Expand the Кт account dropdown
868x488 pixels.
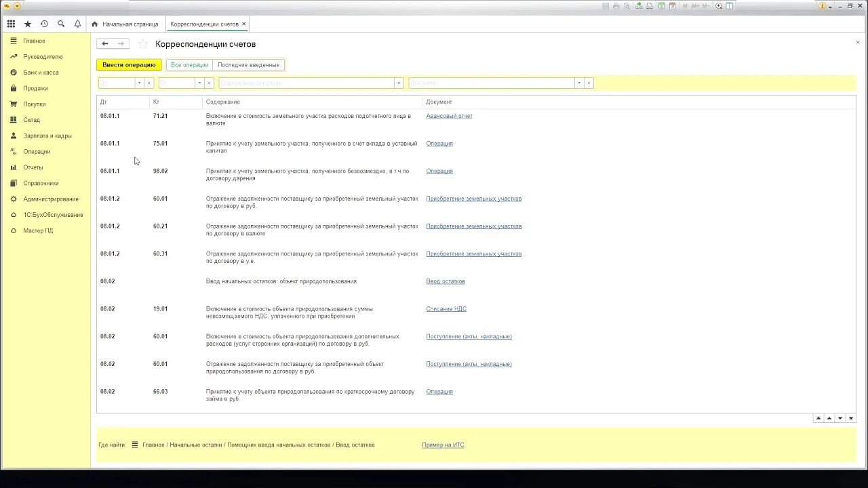click(x=199, y=83)
